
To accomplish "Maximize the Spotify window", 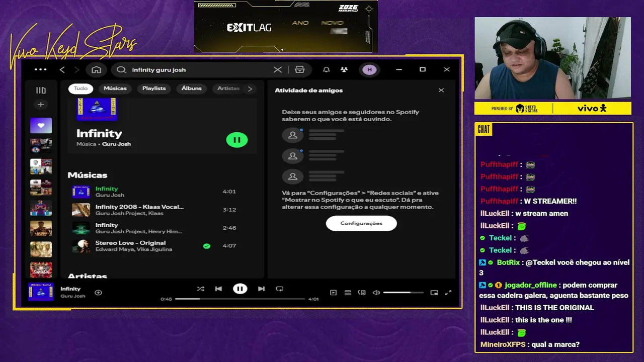I will [423, 69].
